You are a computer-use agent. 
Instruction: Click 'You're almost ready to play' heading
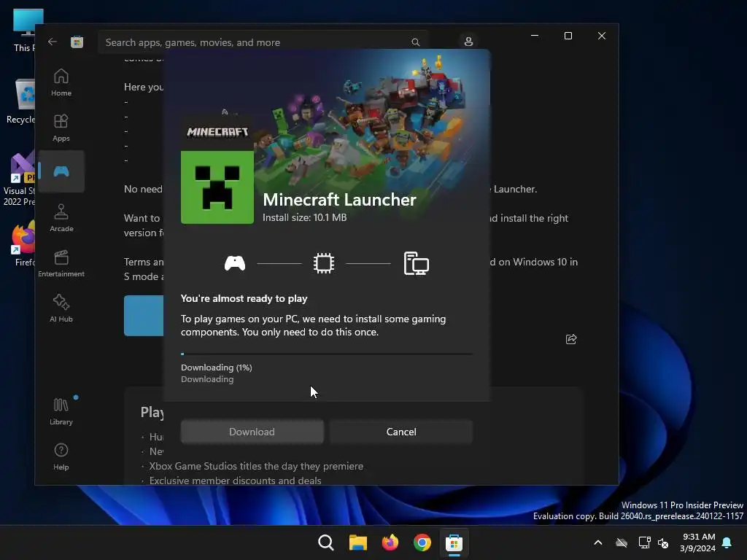(x=244, y=298)
